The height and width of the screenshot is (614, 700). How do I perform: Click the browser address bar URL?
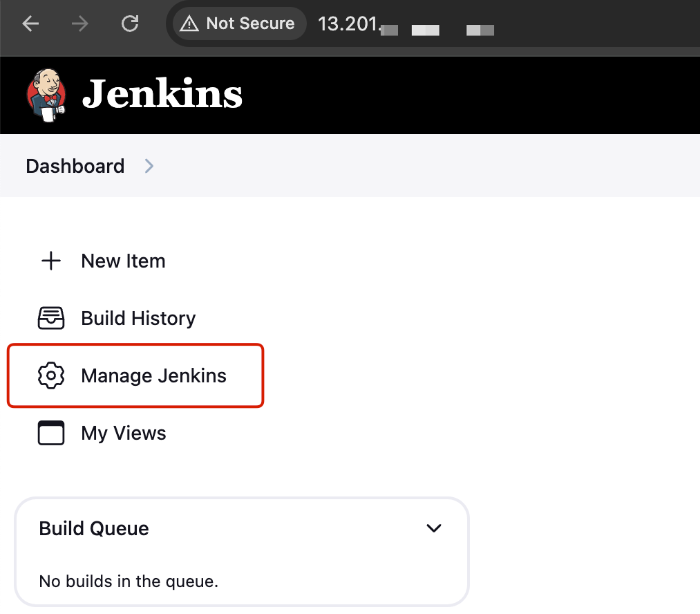tap(406, 25)
